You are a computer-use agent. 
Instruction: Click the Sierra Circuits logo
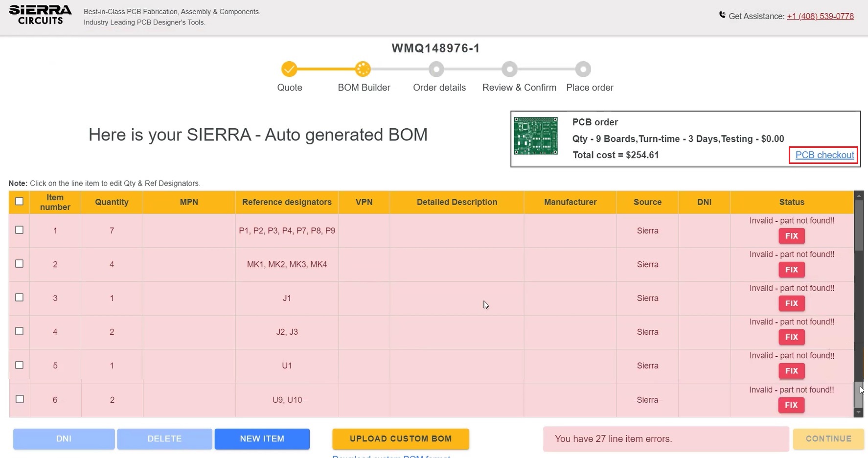[x=40, y=15]
